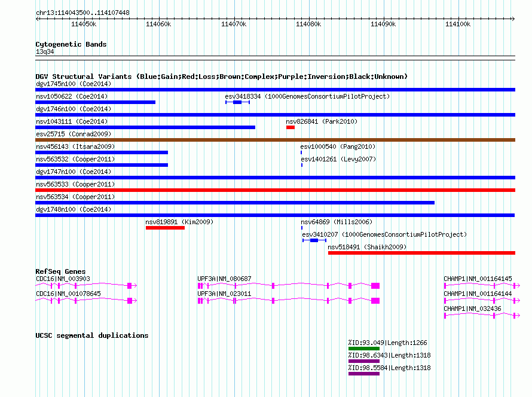Open gene UPF3A|NM_023011 label
Viewport: 532px width, 397px height.
point(224,294)
